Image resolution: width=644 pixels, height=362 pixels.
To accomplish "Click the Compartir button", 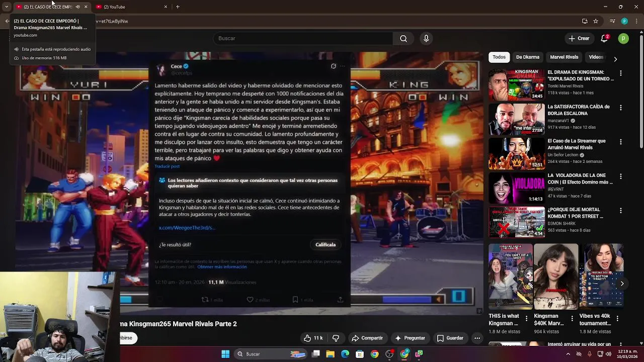I will pyautogui.click(x=367, y=338).
